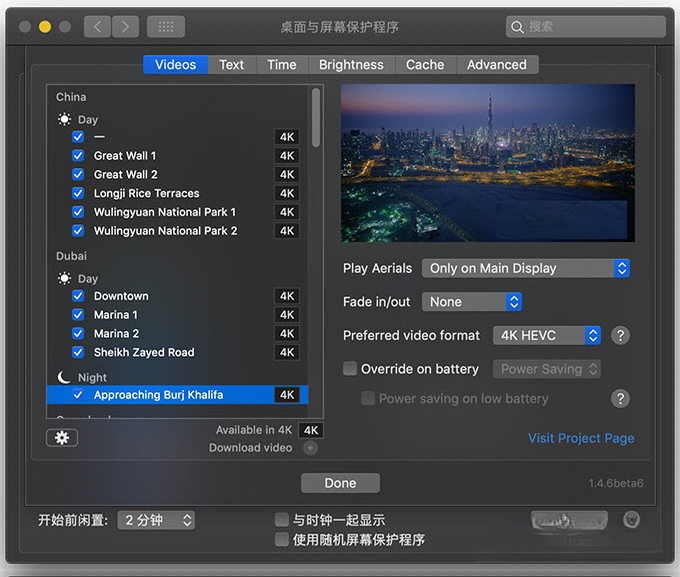Open the Play Aerials dropdown
Image resolution: width=680 pixels, height=577 pixels.
(526, 269)
